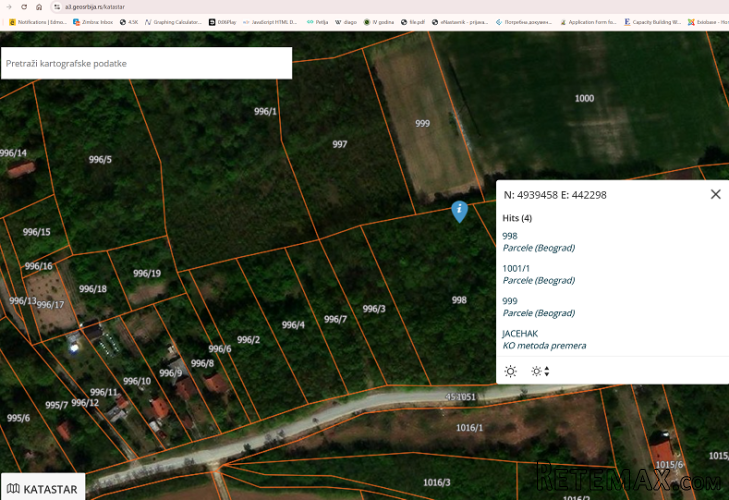Viewport: 729px width, 500px height.
Task: Open Zimbra Inbox bookmark
Action: [93, 22]
